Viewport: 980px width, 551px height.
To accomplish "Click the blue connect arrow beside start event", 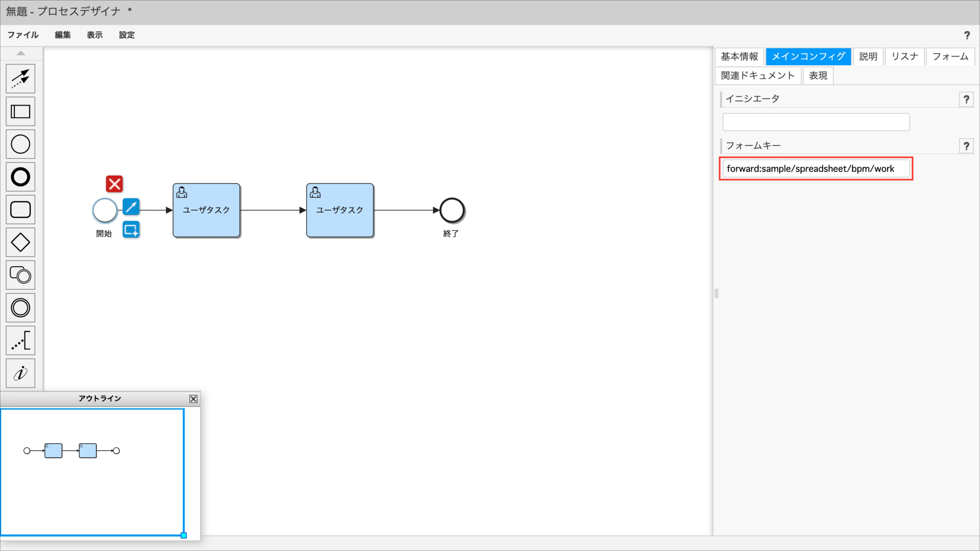I will (x=131, y=207).
